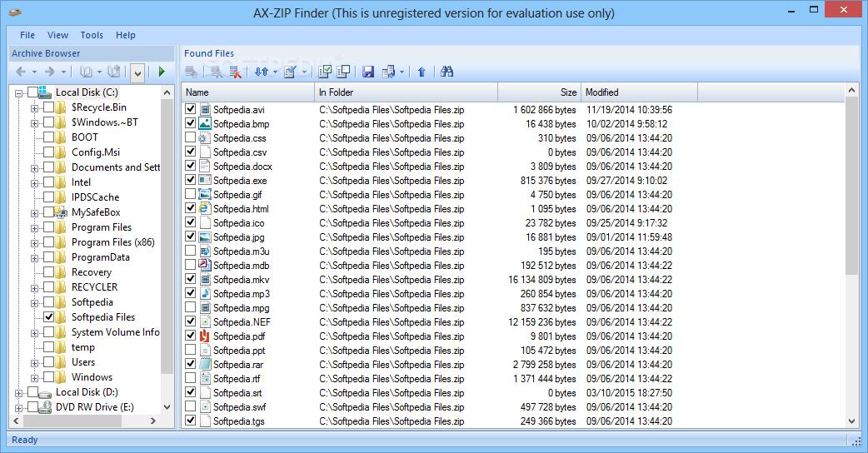
Task: Click the blue up arrow icon
Action: (x=422, y=72)
